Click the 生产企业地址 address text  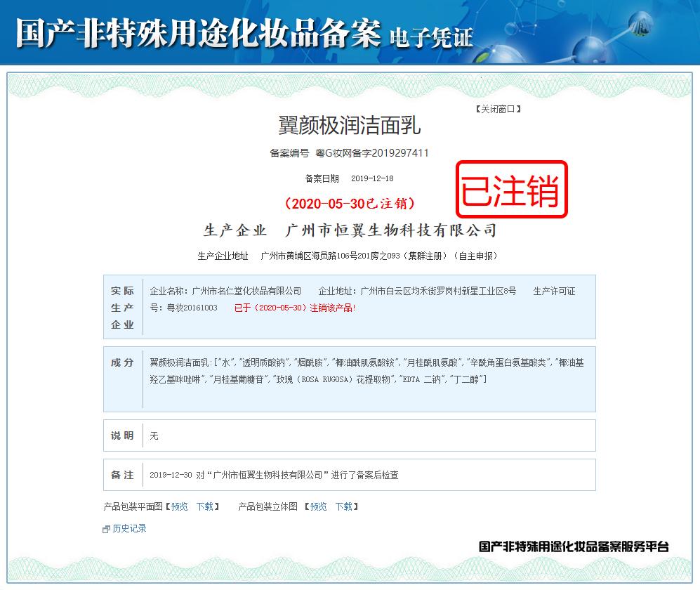tap(379, 256)
